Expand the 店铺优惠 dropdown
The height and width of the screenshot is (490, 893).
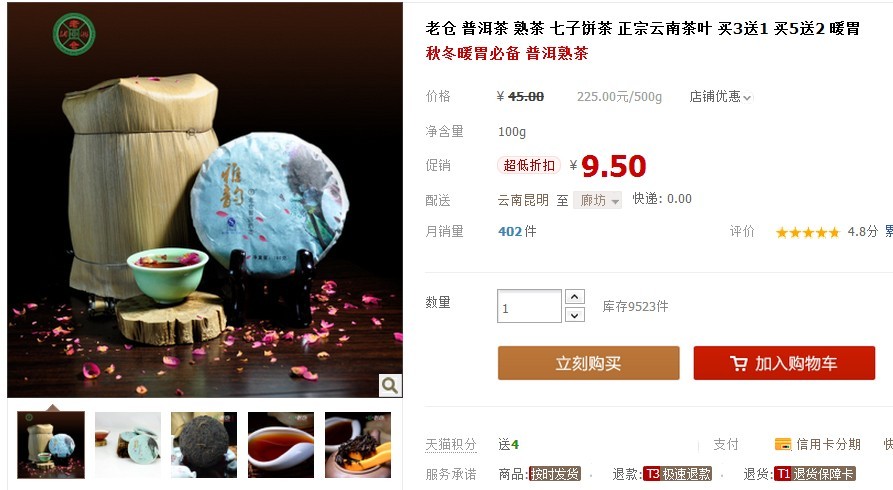coord(720,97)
